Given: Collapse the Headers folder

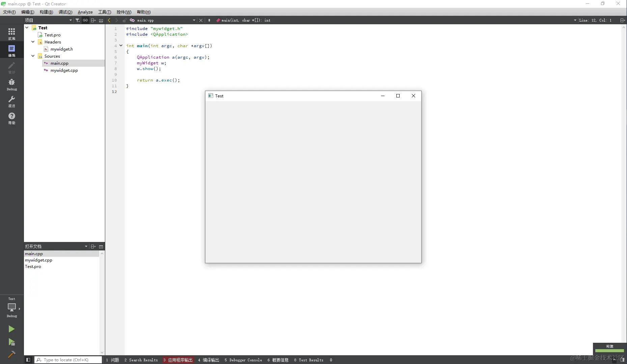Looking at the screenshot, I should click(33, 42).
